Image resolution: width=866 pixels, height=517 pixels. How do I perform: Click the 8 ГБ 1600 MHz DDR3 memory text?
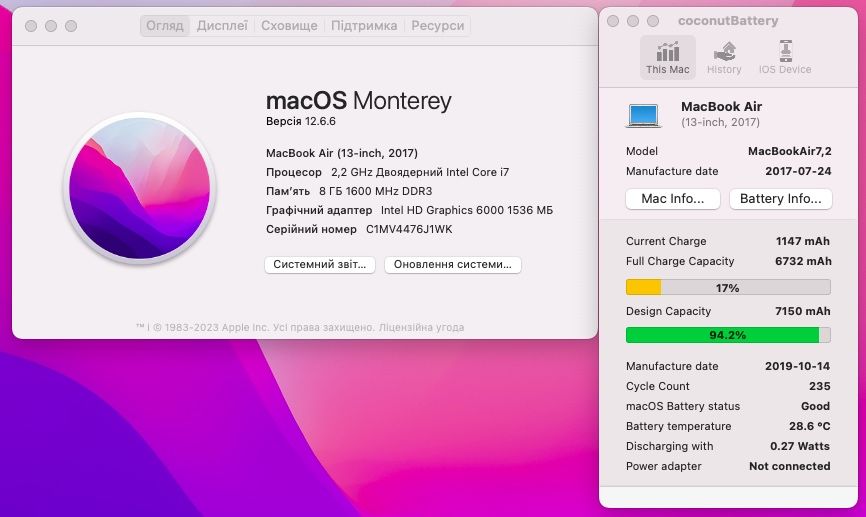click(x=376, y=191)
